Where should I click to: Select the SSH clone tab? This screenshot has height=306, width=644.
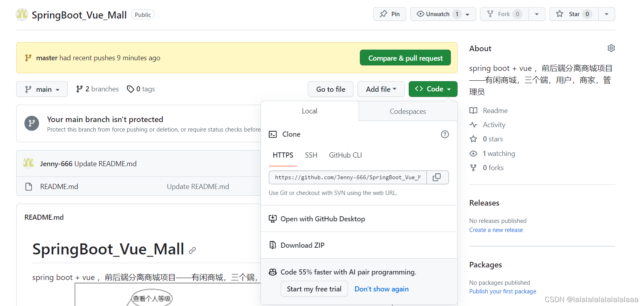(311, 155)
